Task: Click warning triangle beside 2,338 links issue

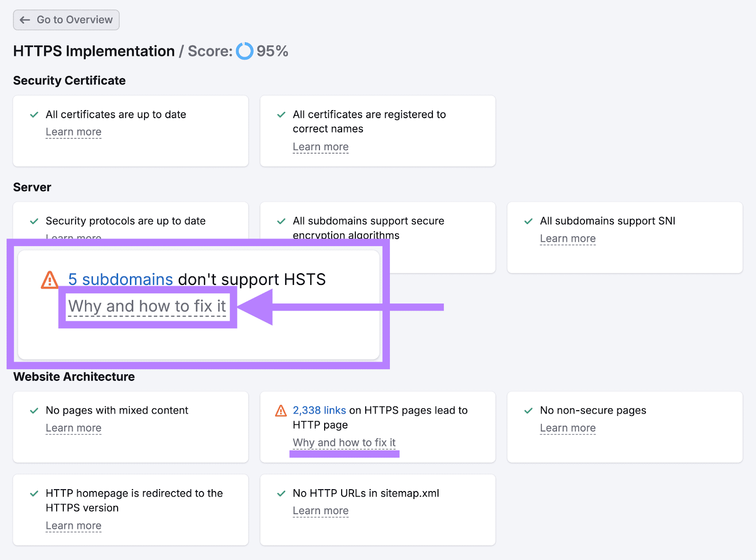Action: coord(281,411)
